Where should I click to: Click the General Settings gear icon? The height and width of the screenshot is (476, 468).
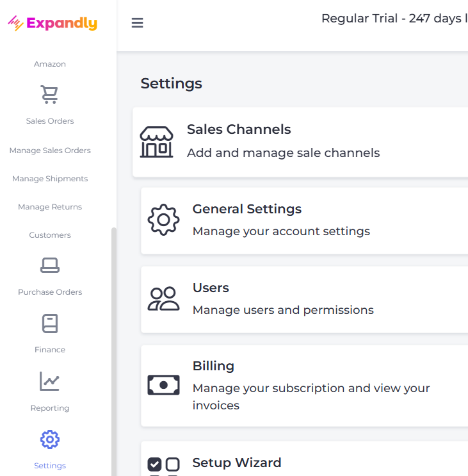[x=163, y=220]
